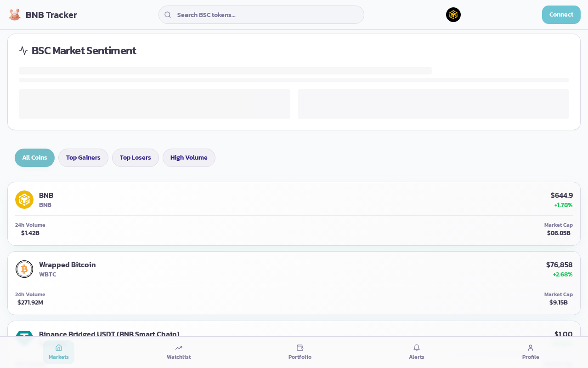The width and height of the screenshot is (588, 368).
Task: Open Profile via the person icon
Action: click(531, 348)
